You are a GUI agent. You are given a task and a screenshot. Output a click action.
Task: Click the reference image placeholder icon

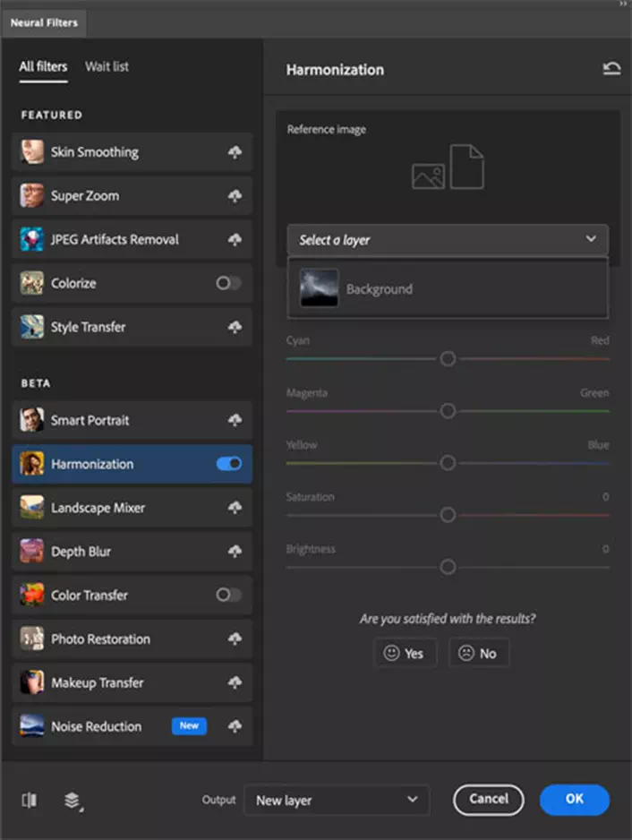coord(448,167)
